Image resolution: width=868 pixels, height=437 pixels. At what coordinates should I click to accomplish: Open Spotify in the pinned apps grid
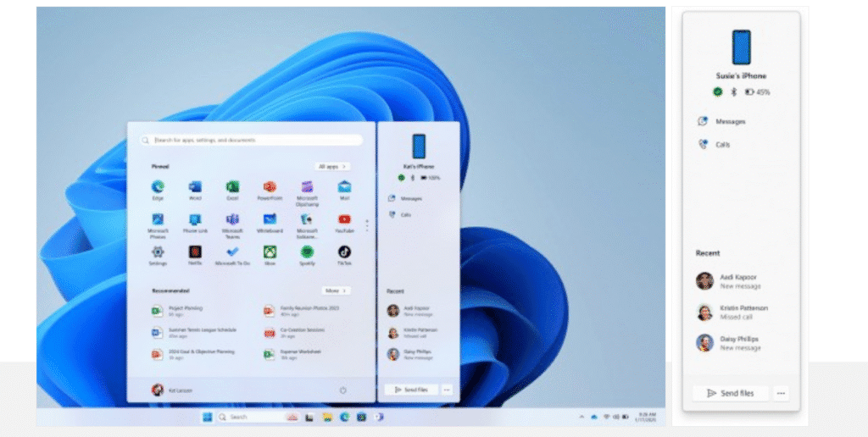click(x=307, y=252)
